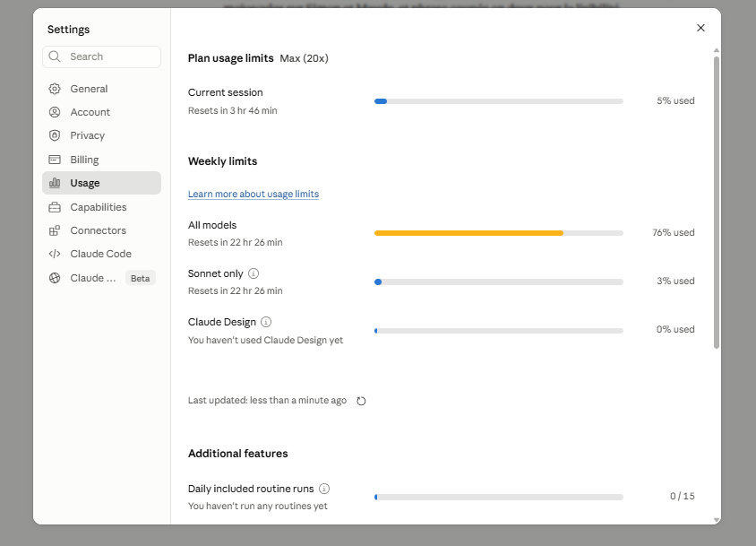Click the settings panel scrollbar thumb
Viewport: 756px width, 546px height.
pyautogui.click(x=717, y=203)
